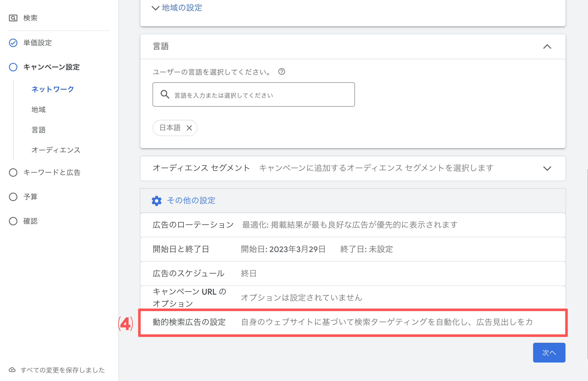
Task: Select the search magnifier icon in sidebar
Action: pyautogui.click(x=13, y=18)
